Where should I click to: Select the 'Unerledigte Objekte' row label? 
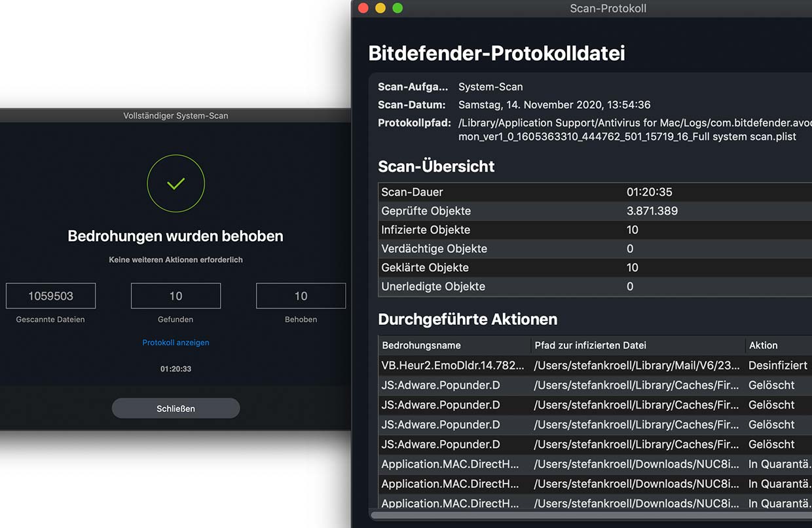[434, 286]
